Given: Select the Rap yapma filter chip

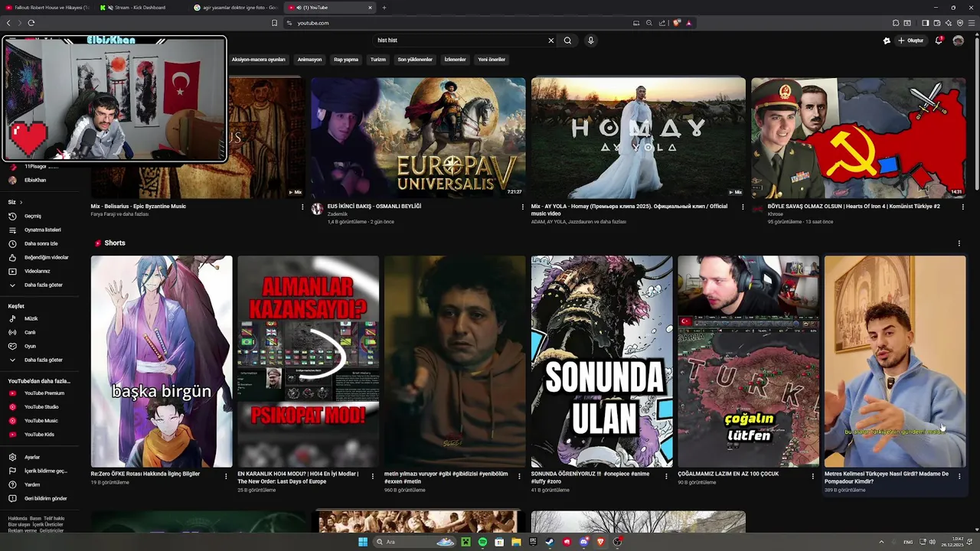Looking at the screenshot, I should click(x=346, y=60).
